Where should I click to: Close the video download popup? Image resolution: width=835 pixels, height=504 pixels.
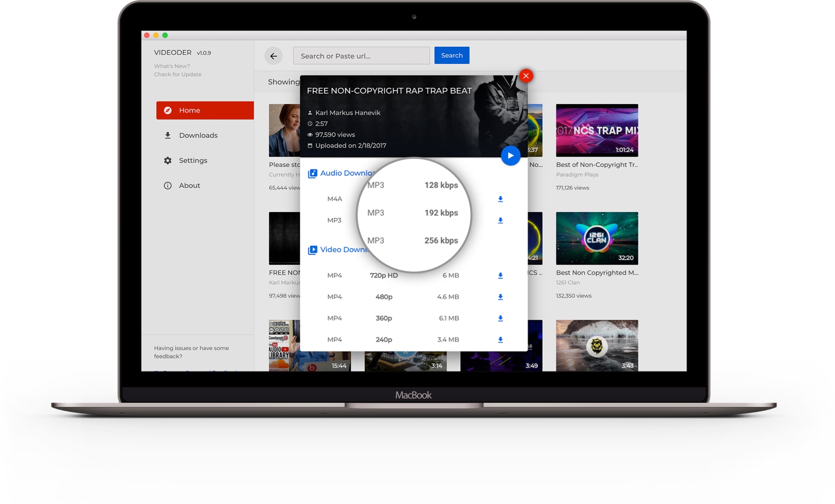pos(526,76)
